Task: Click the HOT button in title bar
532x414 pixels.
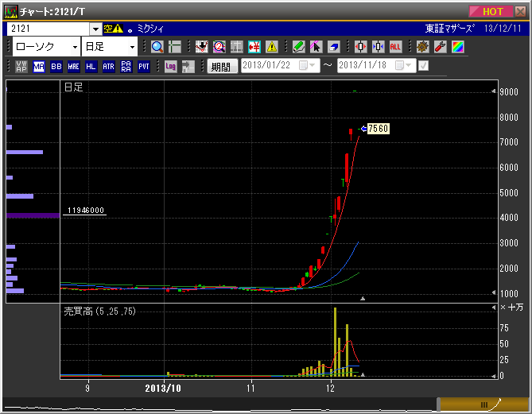Action: tap(495, 11)
